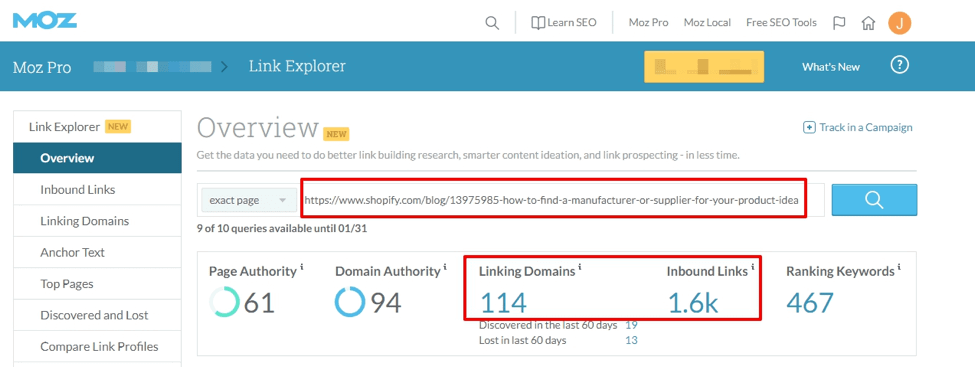Click the help question mark icon
This screenshot has height=367, width=975.
(900, 65)
